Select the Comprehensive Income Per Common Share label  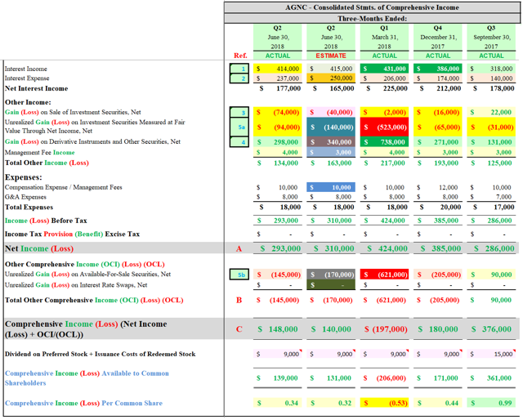83,403
